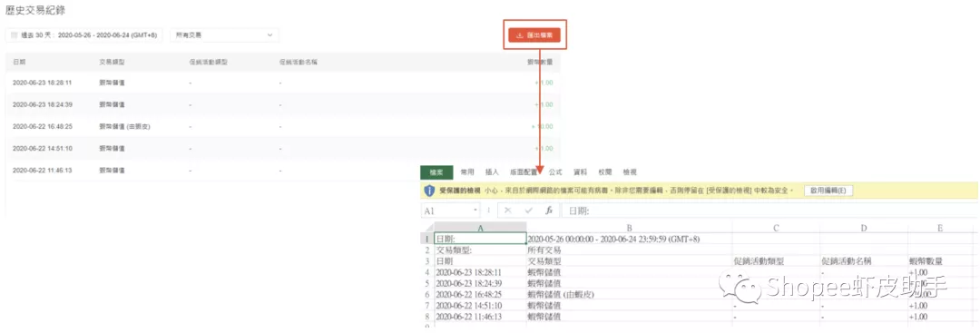Click Excel cell D3 促銷活動名稱
This screenshot has width=980, height=333.
click(863, 261)
